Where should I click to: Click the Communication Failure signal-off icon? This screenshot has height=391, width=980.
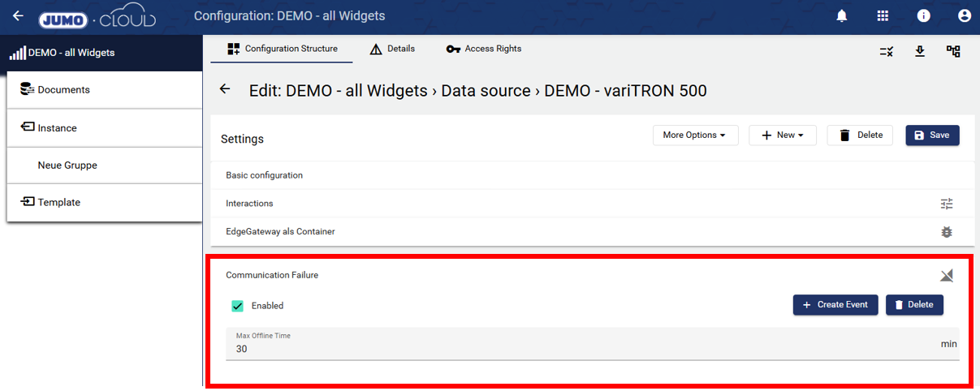(x=946, y=276)
